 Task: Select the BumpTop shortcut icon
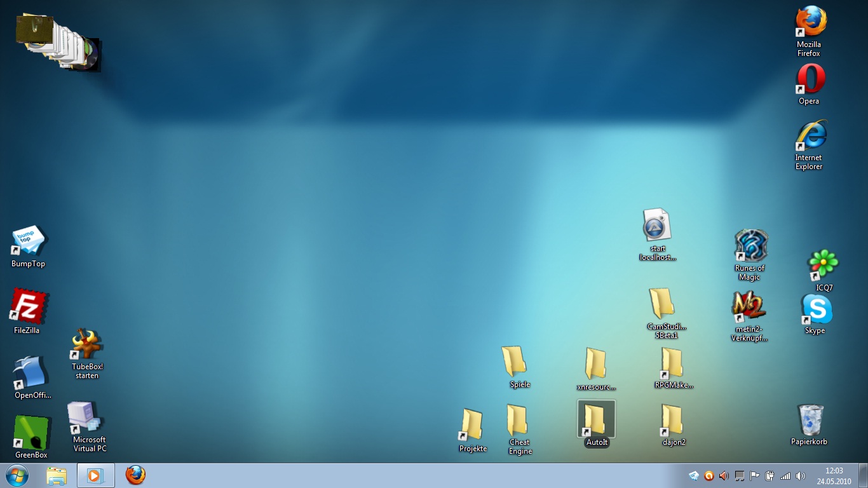pos(29,241)
